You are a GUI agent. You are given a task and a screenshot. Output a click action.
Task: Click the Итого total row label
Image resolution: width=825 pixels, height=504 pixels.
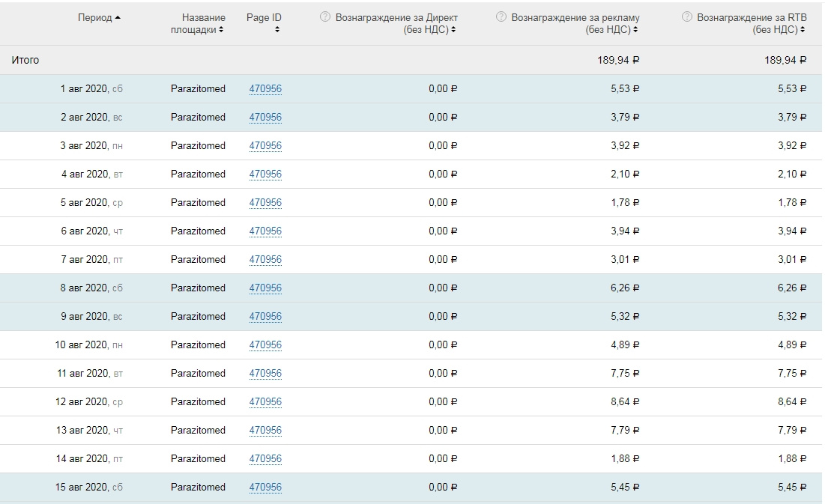[25, 60]
